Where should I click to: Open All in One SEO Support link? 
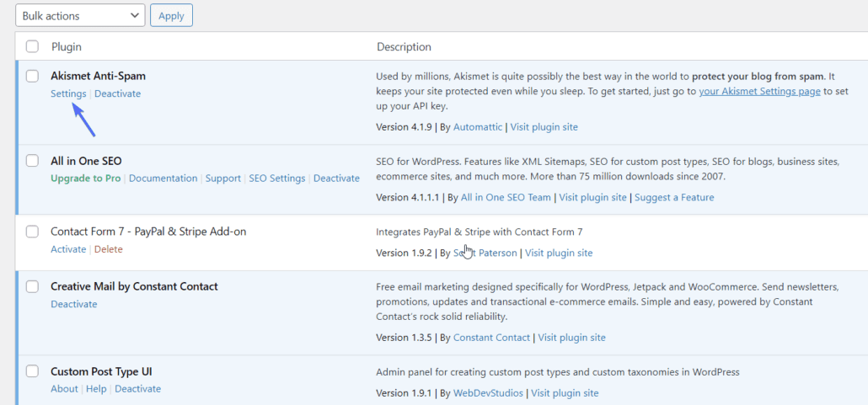pos(223,179)
